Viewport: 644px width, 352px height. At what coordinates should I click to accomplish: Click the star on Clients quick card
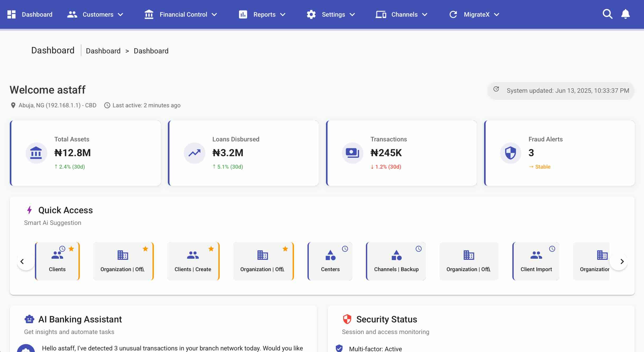click(71, 249)
